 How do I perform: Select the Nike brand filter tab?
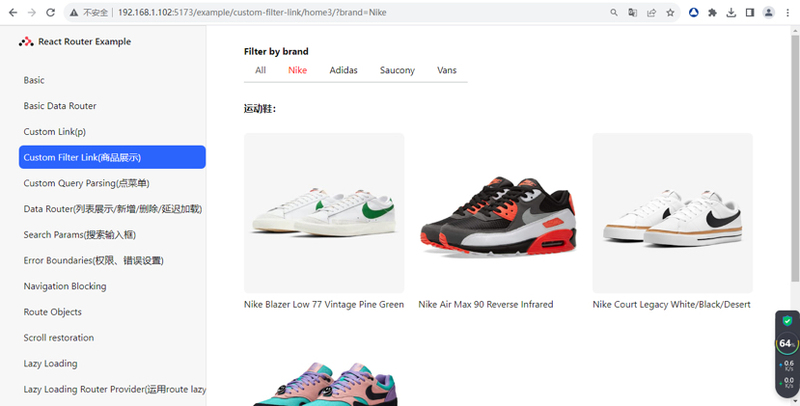(297, 70)
